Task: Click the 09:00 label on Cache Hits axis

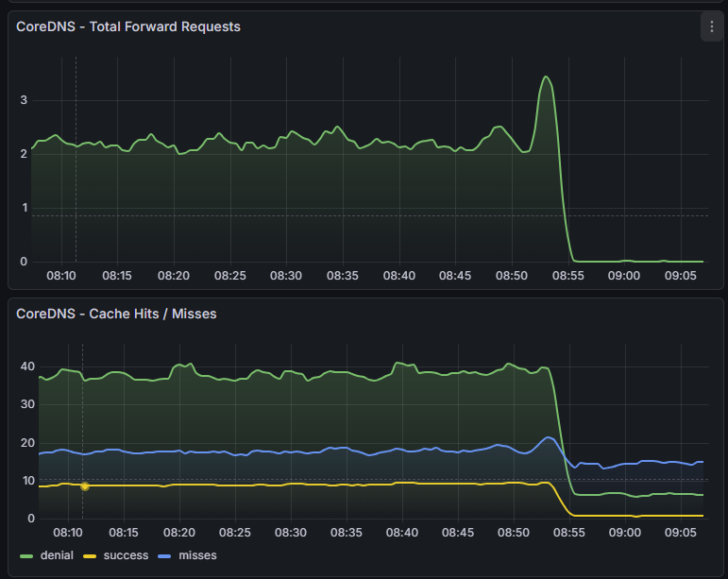Action: pos(625,533)
